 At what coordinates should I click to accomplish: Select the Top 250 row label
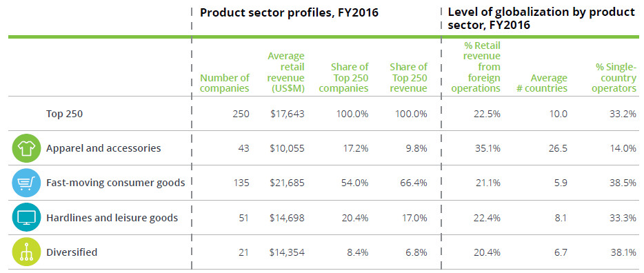[x=64, y=114]
